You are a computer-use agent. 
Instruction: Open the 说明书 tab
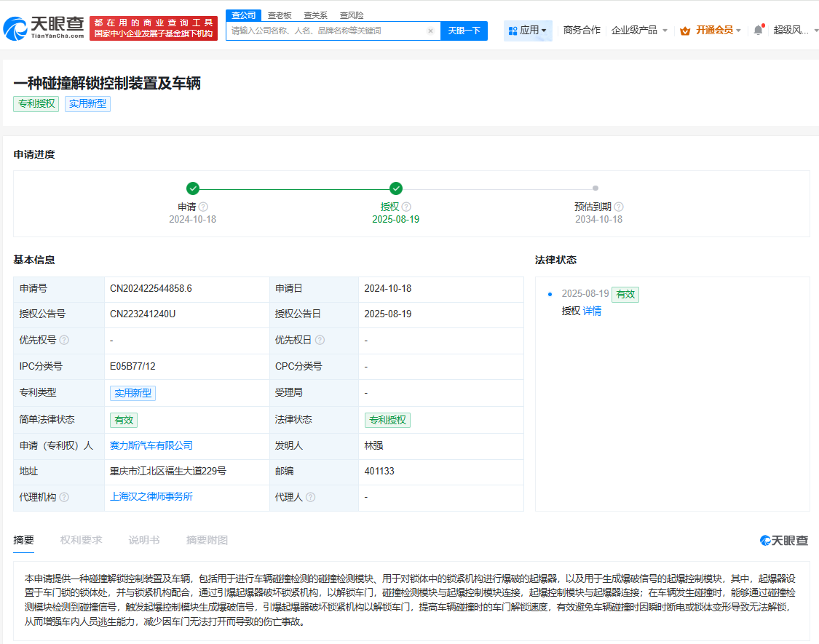coord(143,540)
